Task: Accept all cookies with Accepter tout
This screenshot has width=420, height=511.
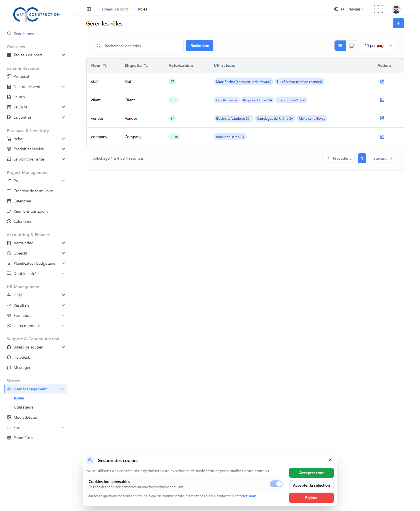Action: (x=311, y=473)
